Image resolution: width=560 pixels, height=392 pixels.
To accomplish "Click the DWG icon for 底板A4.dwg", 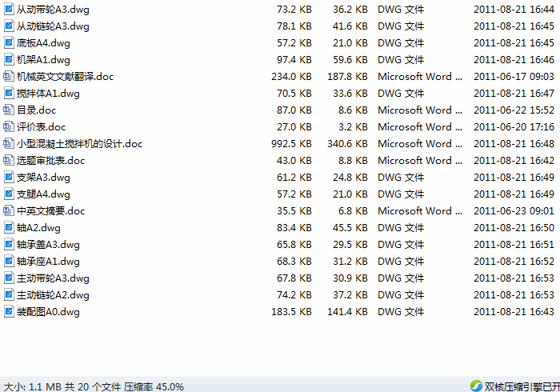I will click(9, 42).
